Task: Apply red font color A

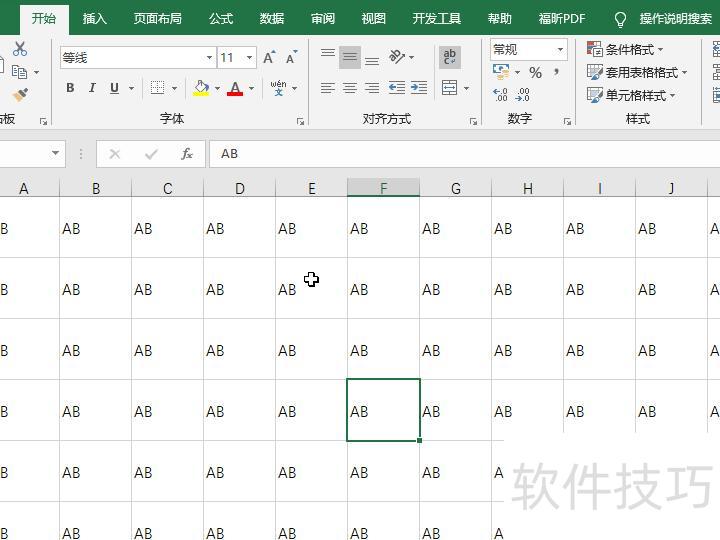Action: point(235,88)
